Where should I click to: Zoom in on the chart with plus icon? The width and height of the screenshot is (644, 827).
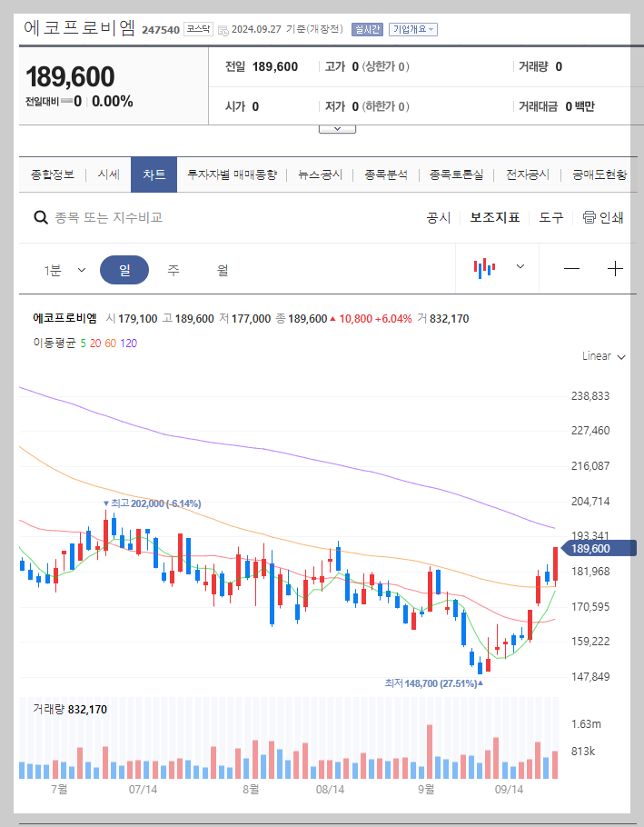pyautogui.click(x=614, y=267)
